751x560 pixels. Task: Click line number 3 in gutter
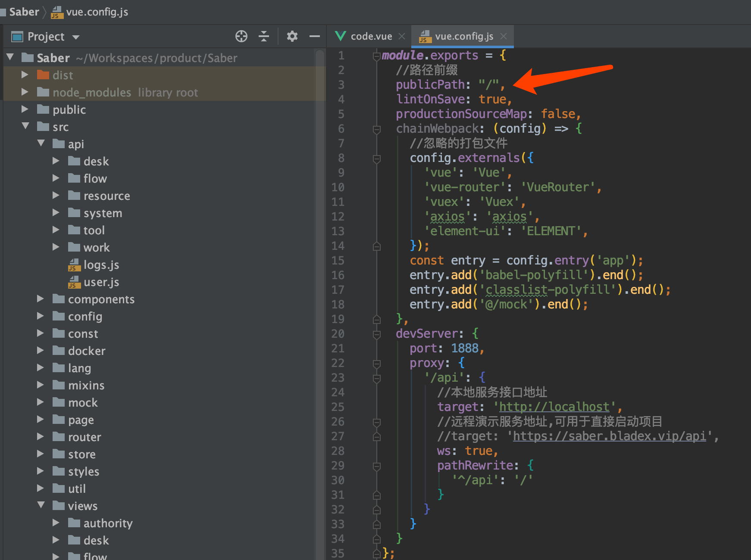[341, 84]
